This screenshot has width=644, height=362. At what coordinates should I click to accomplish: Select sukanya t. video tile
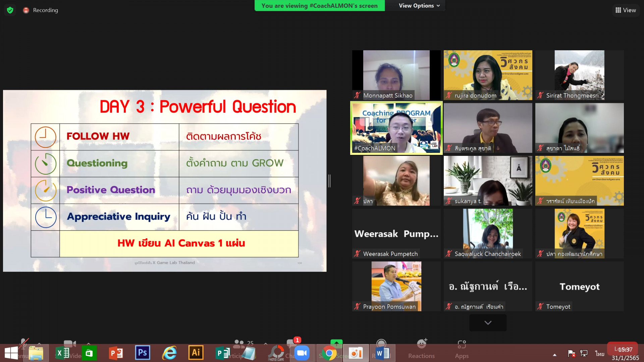pyautogui.click(x=488, y=181)
